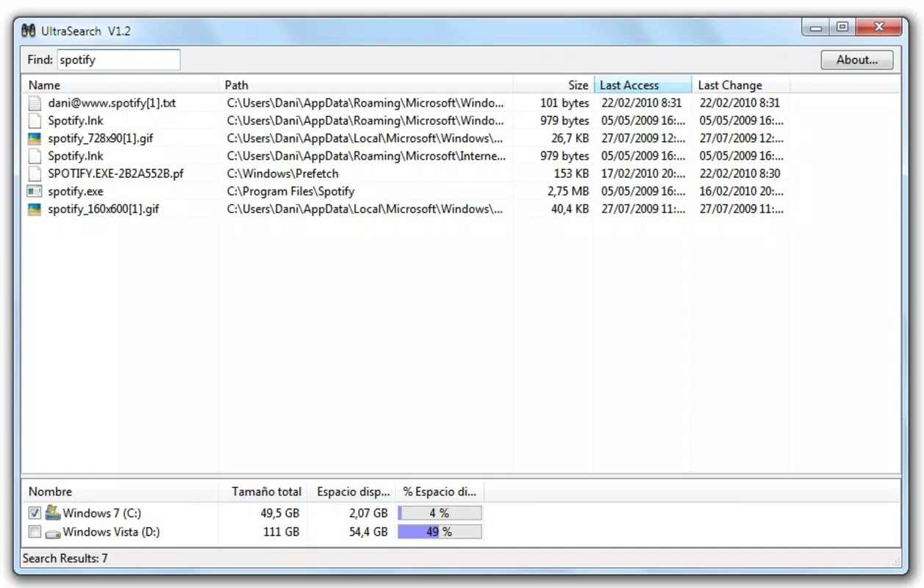
Task: Minimize the UltraSearch window
Action: (815, 28)
